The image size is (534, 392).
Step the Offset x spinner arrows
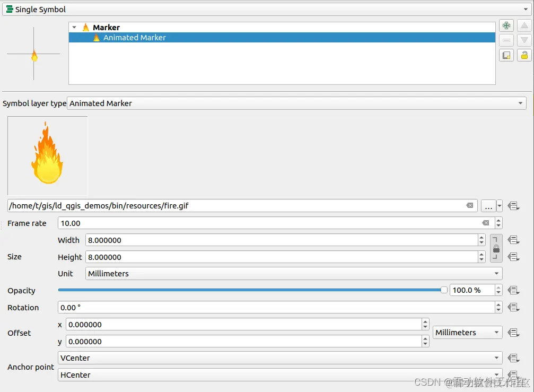coord(425,325)
